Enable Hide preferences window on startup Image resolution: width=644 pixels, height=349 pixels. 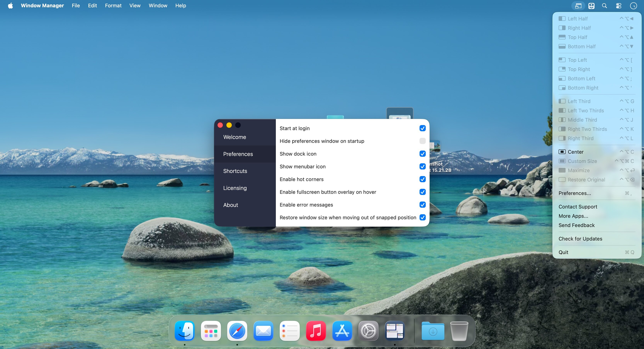[422, 141]
